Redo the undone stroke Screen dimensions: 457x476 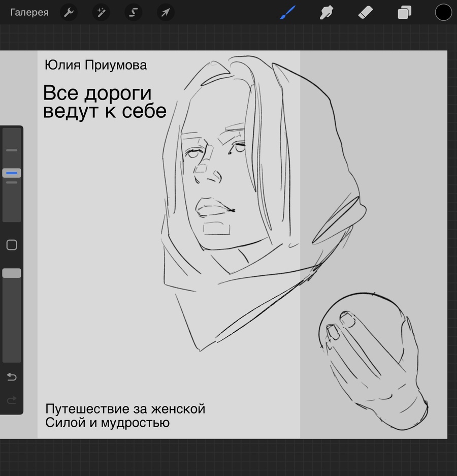12,401
